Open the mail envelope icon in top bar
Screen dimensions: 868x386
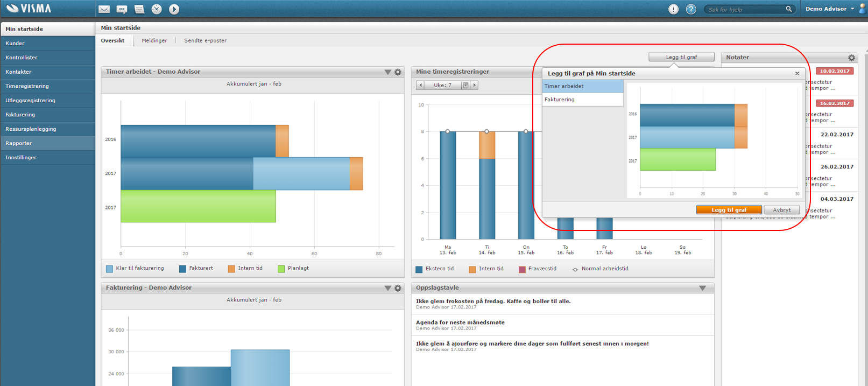[104, 9]
